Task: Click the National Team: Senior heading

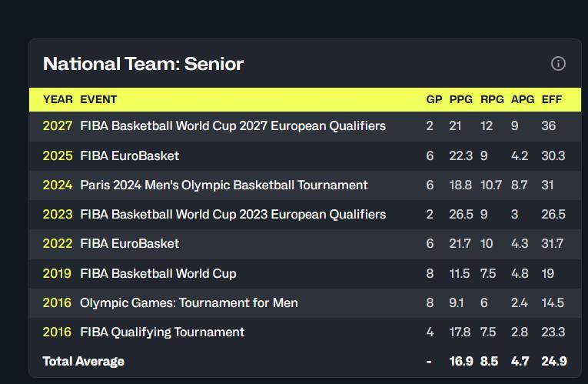Action: [x=143, y=64]
